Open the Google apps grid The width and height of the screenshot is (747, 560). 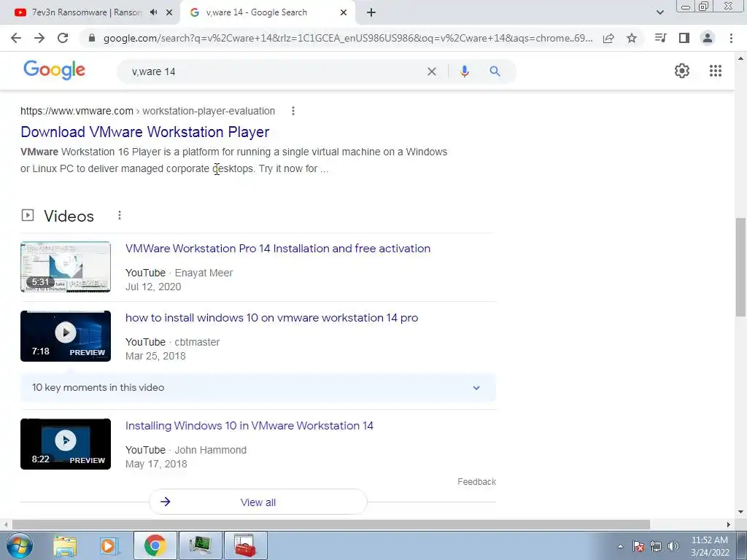tap(716, 71)
